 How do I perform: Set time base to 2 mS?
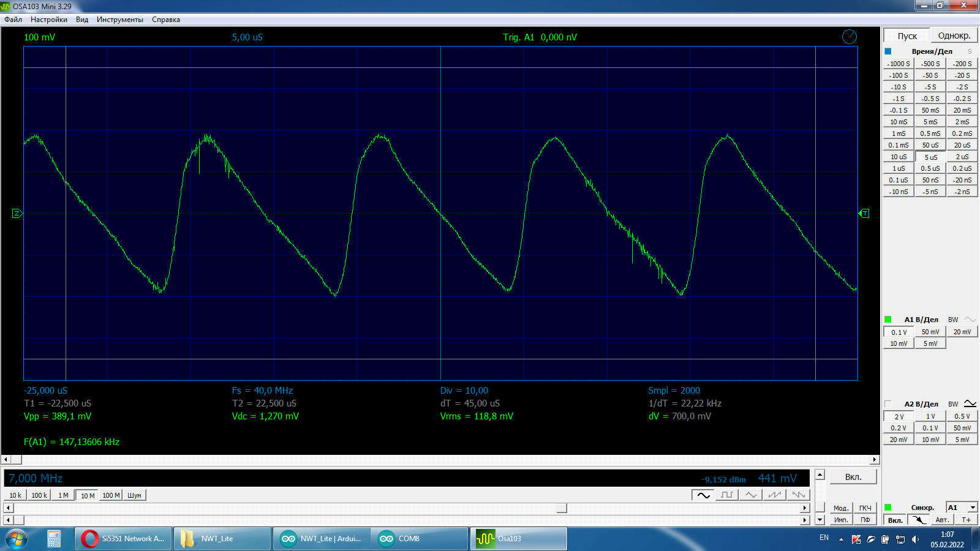(x=962, y=122)
